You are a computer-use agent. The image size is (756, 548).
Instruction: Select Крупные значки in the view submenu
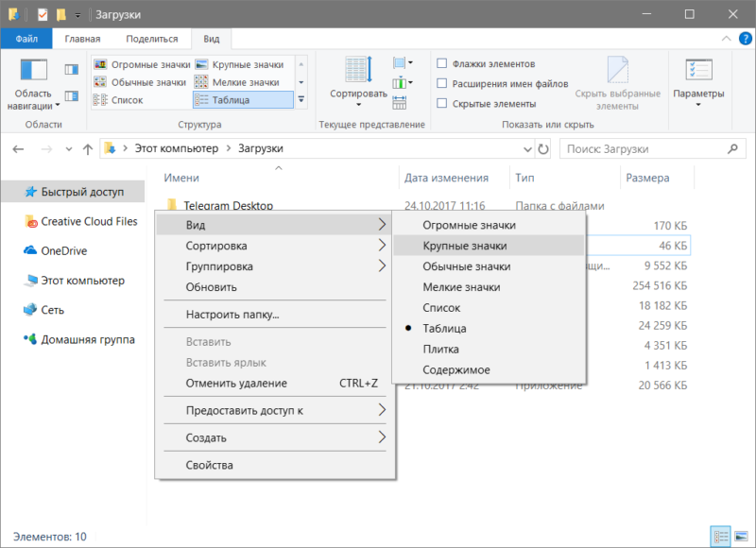click(x=489, y=246)
